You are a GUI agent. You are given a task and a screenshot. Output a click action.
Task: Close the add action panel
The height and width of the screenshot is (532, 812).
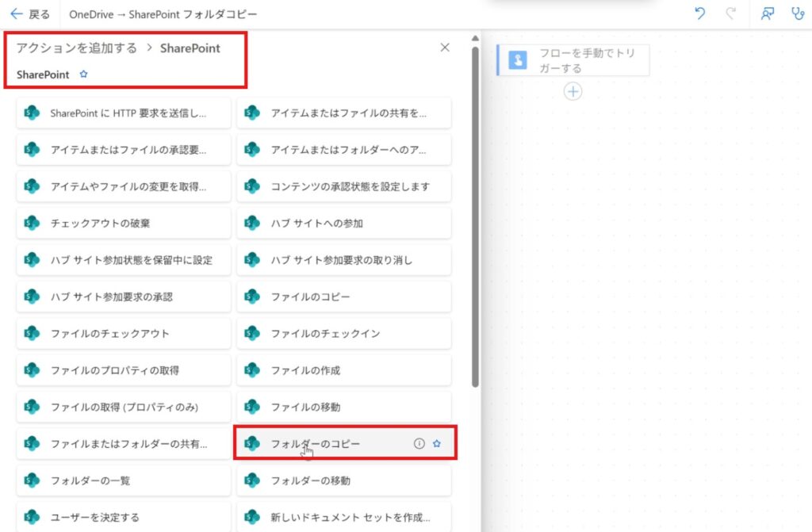pos(445,48)
